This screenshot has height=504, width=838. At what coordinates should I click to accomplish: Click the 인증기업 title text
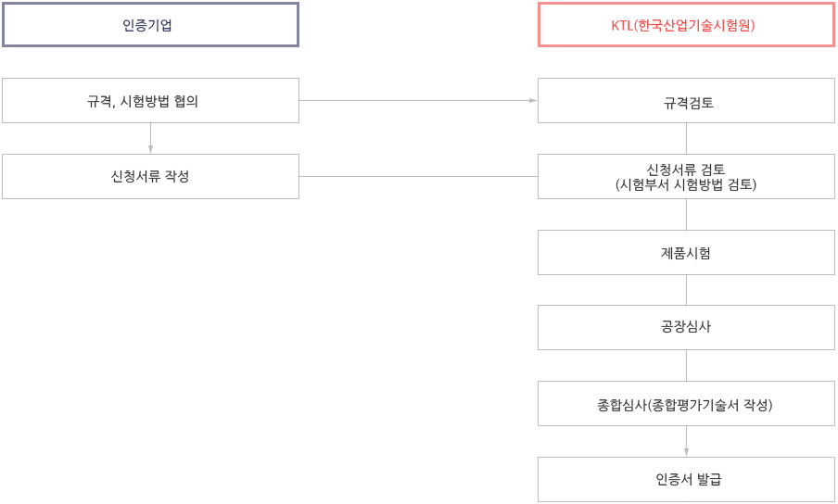click(147, 25)
